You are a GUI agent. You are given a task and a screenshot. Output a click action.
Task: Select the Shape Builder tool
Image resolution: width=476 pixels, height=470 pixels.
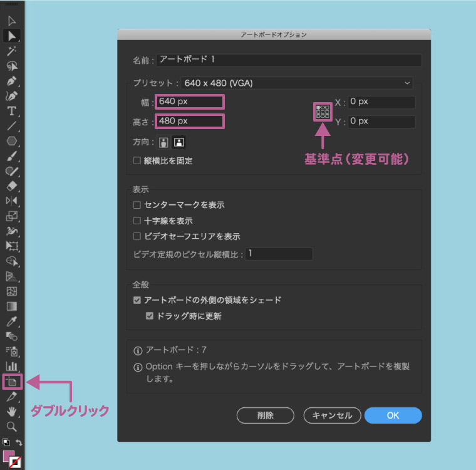point(11,261)
